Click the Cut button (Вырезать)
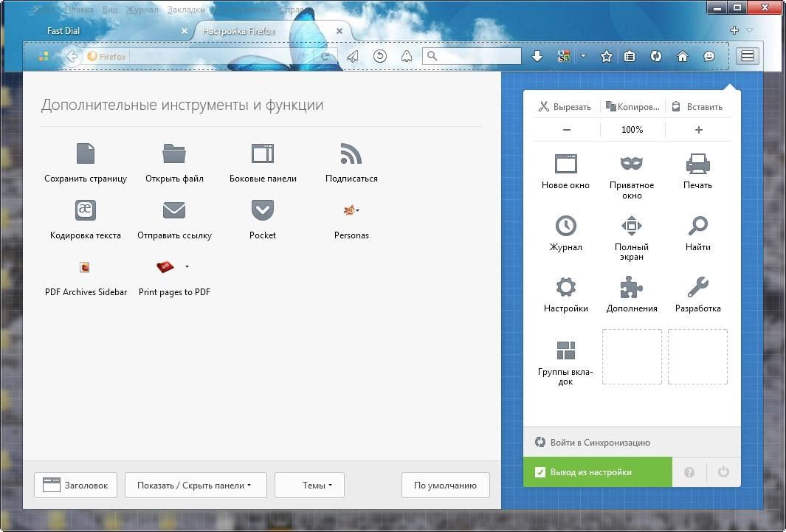 (x=565, y=107)
